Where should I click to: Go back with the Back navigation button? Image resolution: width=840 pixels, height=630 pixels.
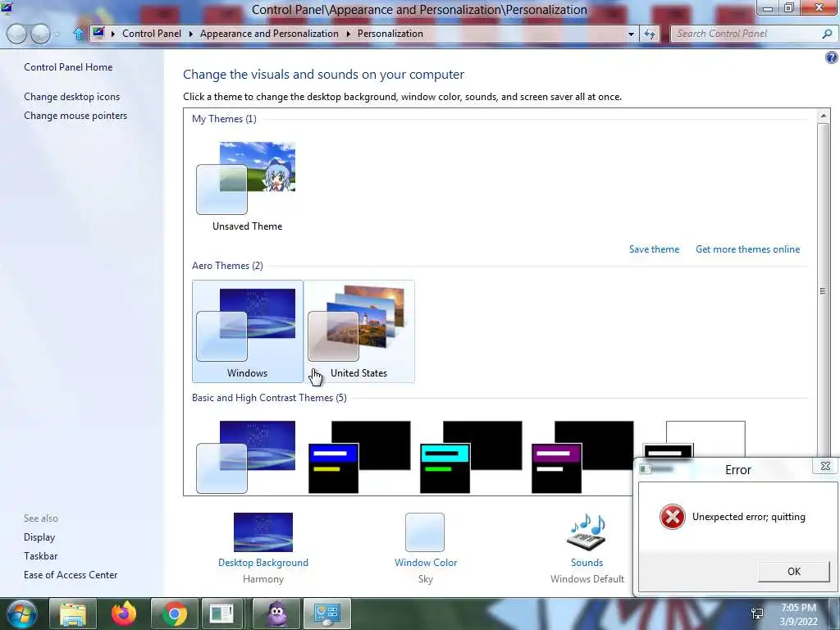click(16, 34)
